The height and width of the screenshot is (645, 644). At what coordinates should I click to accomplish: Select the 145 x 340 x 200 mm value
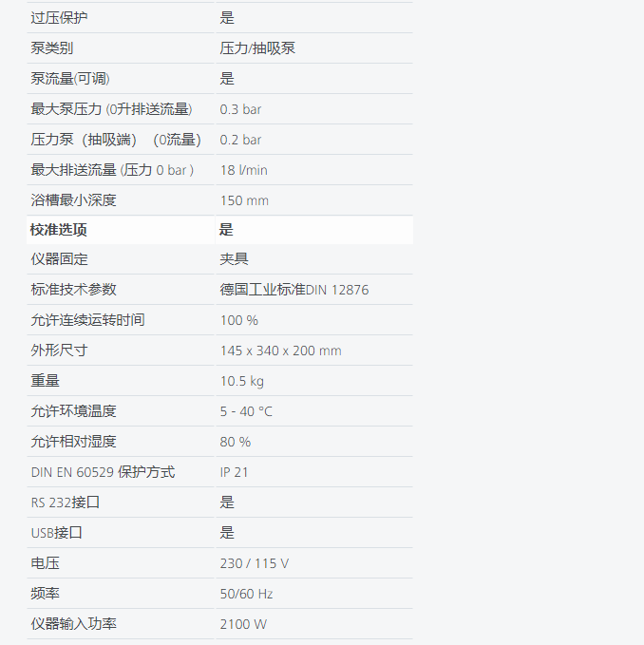[x=280, y=351]
